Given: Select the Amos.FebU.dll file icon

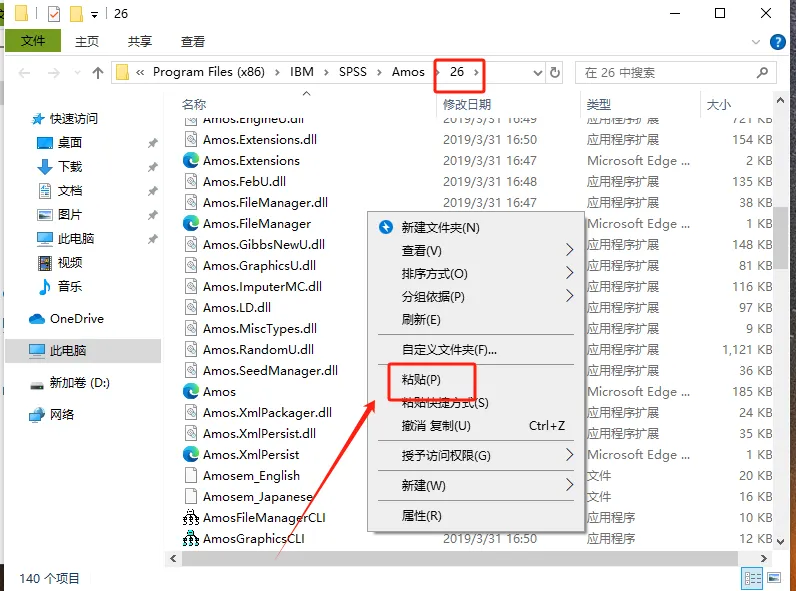Looking at the screenshot, I should (191, 181).
